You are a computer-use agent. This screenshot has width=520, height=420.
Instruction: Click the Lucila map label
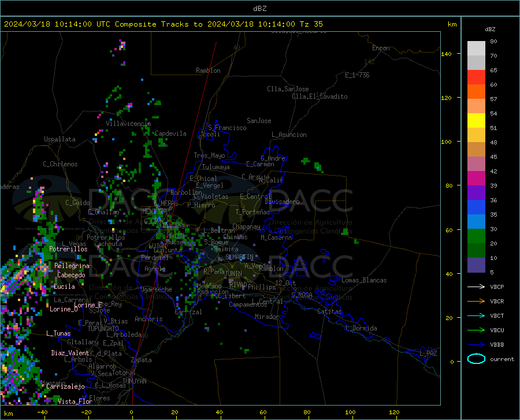[x=64, y=287]
